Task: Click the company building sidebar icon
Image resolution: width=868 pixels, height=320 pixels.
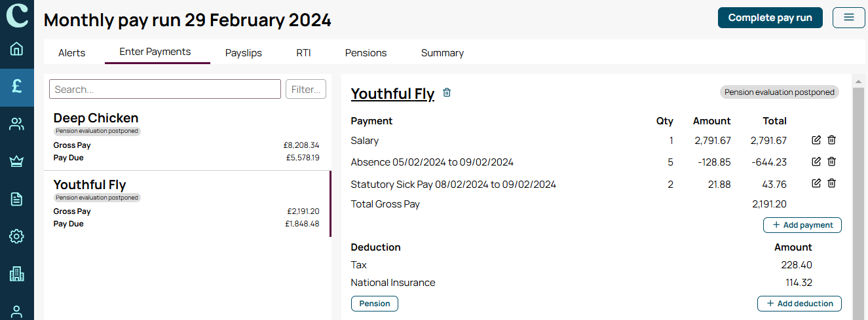Action: point(17,274)
